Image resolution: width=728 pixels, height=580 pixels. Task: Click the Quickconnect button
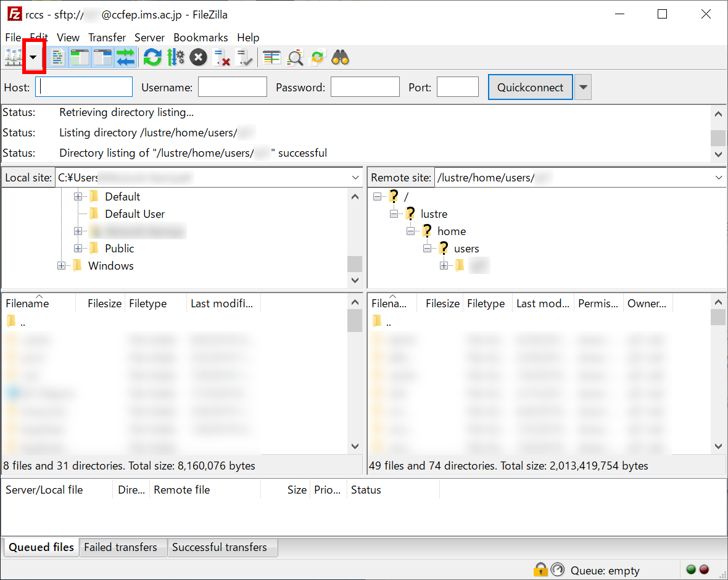[x=530, y=87]
